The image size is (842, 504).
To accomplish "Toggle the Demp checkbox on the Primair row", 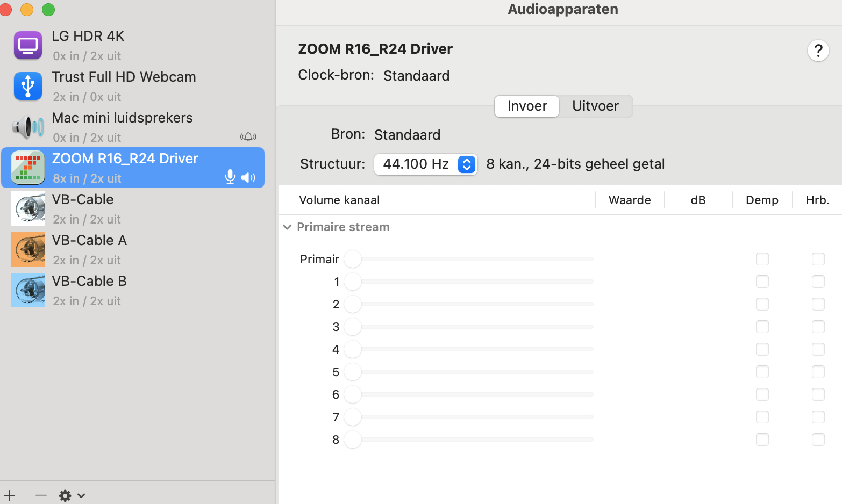I will (x=762, y=259).
